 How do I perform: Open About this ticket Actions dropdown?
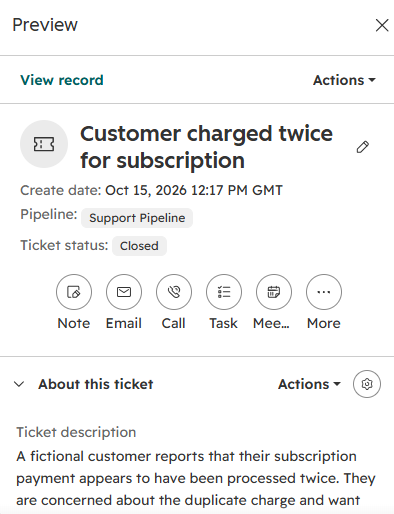(310, 384)
